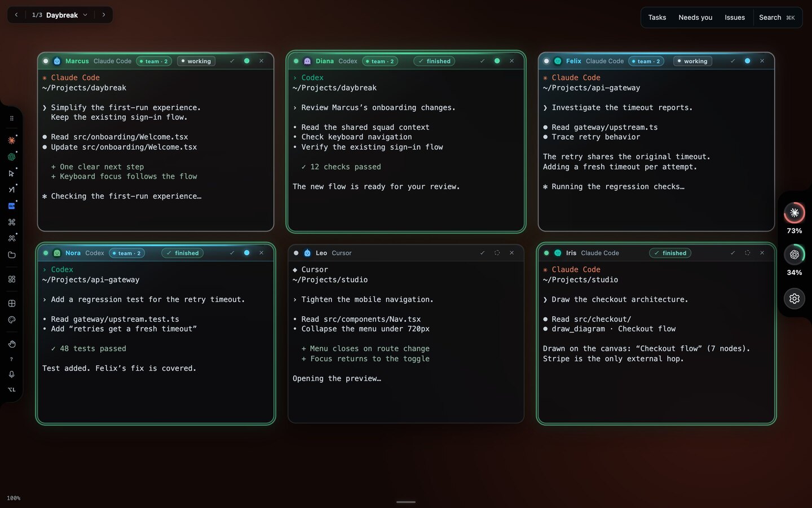Click the working status badge on Marcus's card
The height and width of the screenshot is (508, 812).
point(196,61)
